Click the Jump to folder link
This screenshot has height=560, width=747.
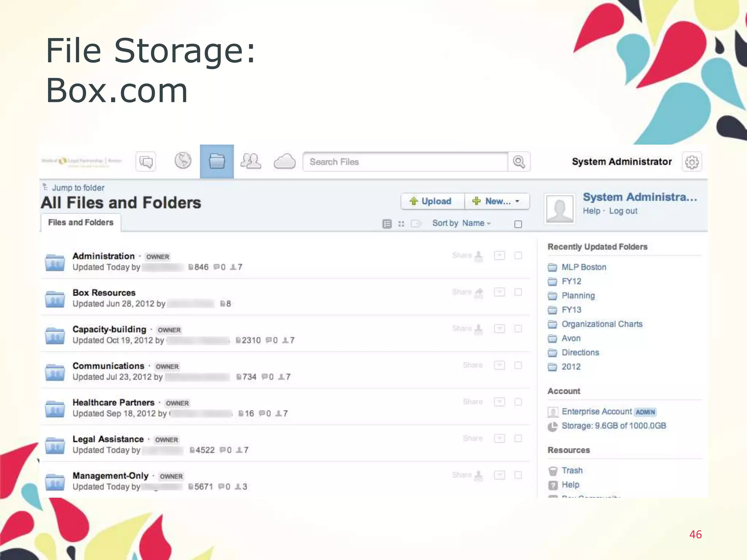coord(78,188)
